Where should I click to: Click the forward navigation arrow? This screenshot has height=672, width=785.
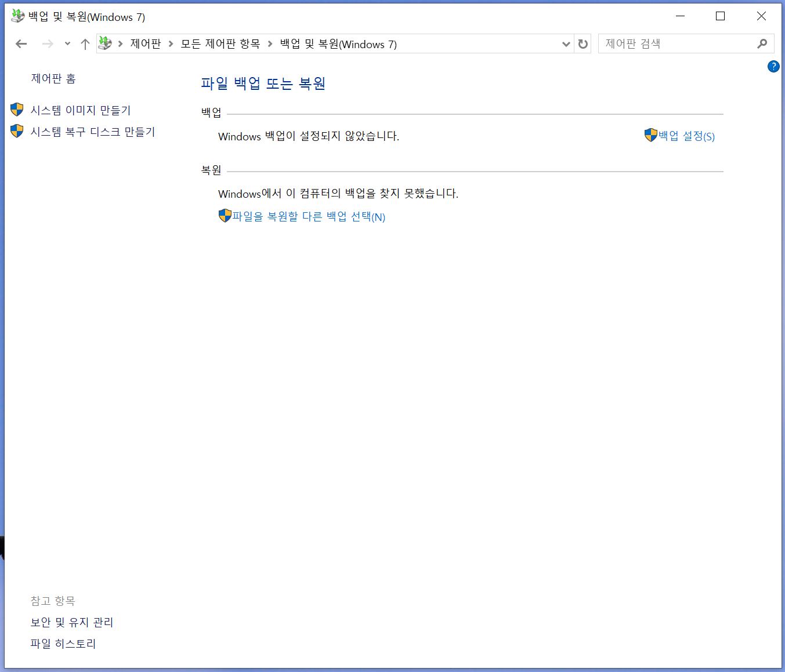click(48, 44)
